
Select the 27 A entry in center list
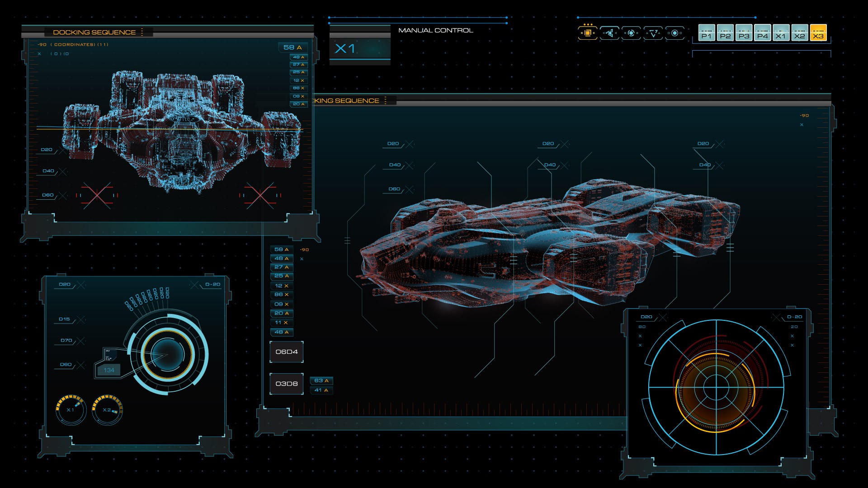[281, 267]
